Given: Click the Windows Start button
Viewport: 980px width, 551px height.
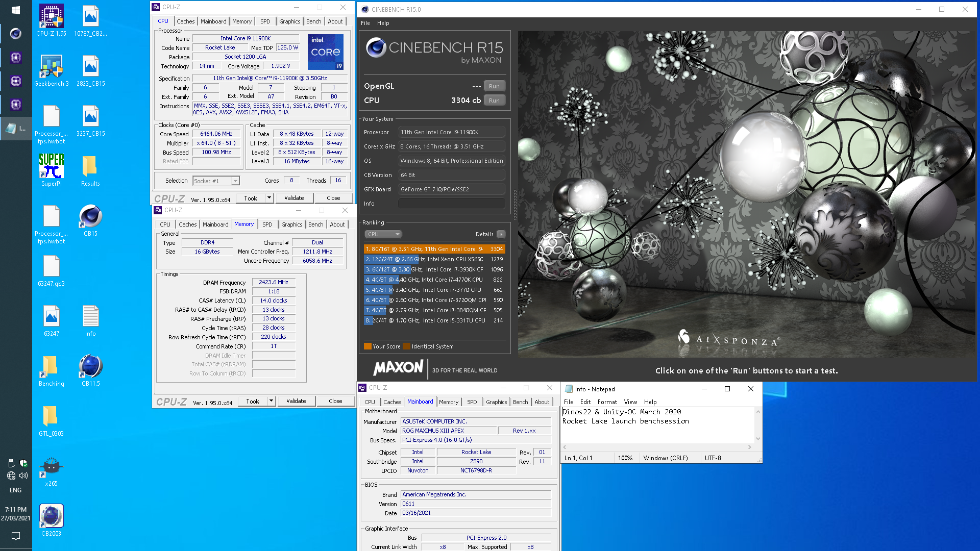Looking at the screenshot, I should tap(16, 10).
